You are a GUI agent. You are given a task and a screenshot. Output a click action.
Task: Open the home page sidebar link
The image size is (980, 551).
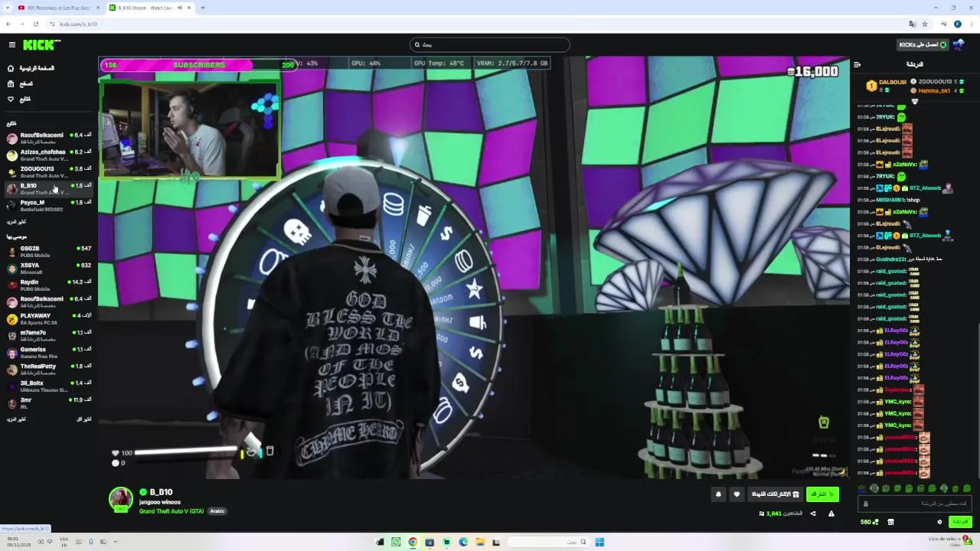pos(31,68)
